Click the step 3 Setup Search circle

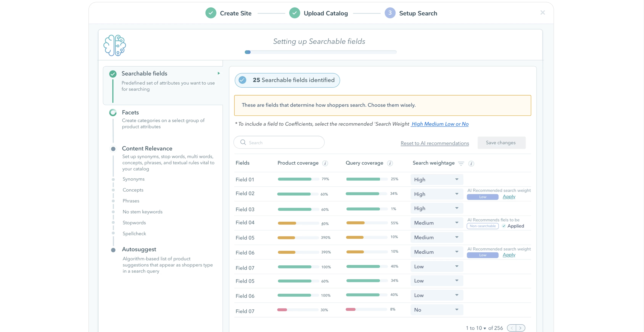[390, 13]
